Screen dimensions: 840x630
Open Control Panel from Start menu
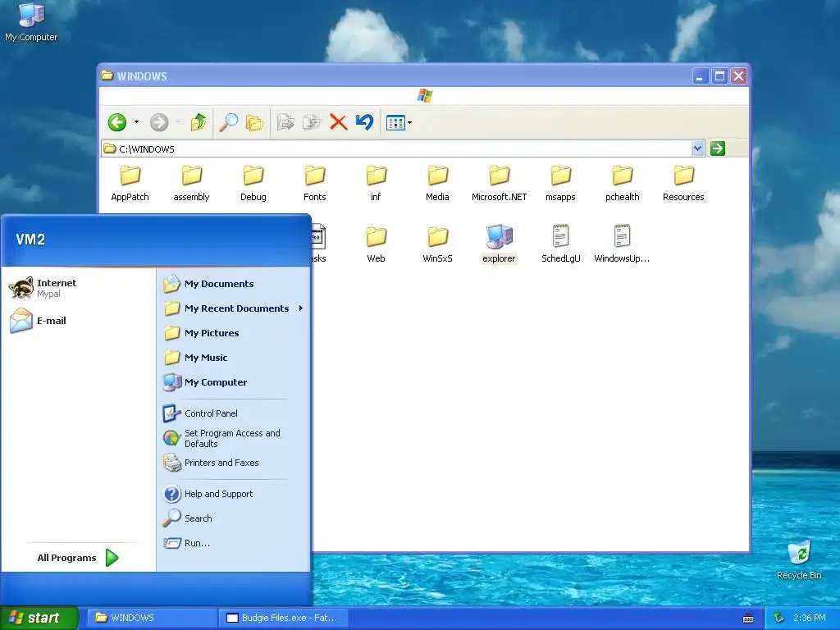click(234, 413)
